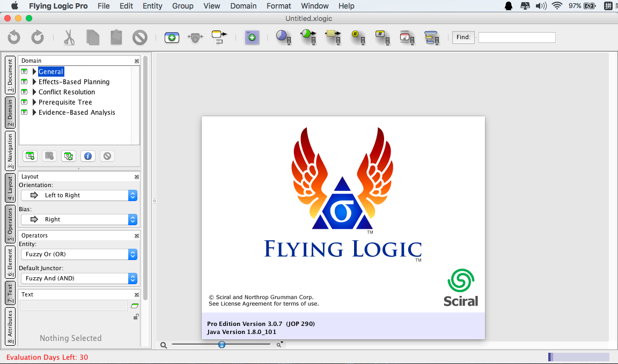Toggle the Entity IDs yellow circle icon

pyautogui.click(x=358, y=37)
